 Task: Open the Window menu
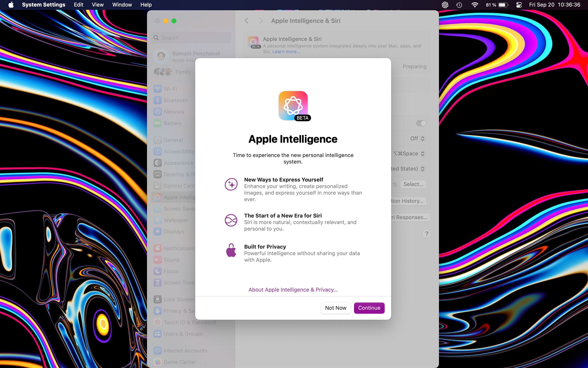(122, 5)
